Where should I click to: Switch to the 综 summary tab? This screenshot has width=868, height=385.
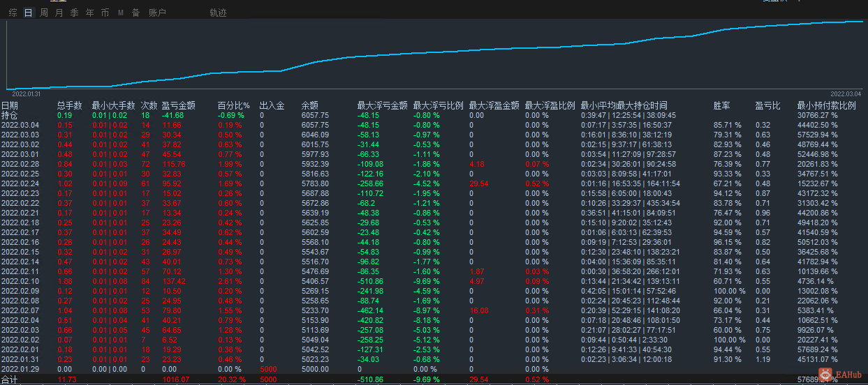13,13
